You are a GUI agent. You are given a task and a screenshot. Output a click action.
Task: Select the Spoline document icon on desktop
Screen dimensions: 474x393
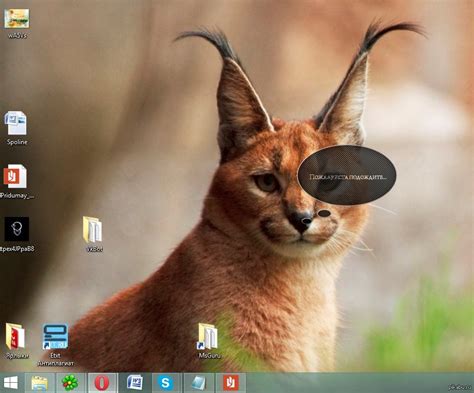coord(16,123)
